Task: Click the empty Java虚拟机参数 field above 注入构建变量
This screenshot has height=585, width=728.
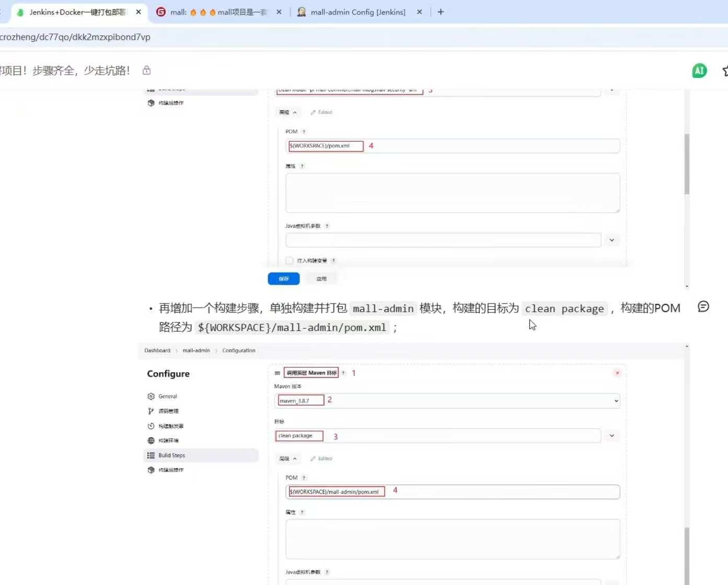Action: [443, 240]
